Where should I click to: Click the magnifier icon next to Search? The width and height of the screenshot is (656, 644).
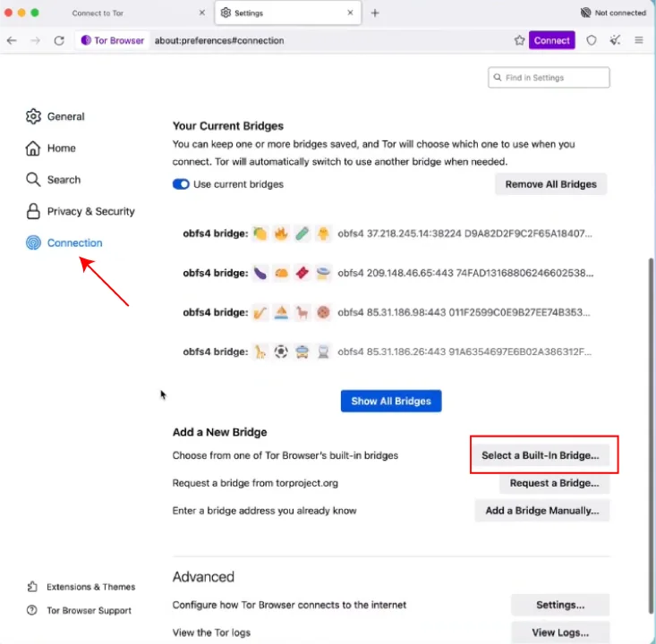[x=33, y=180]
